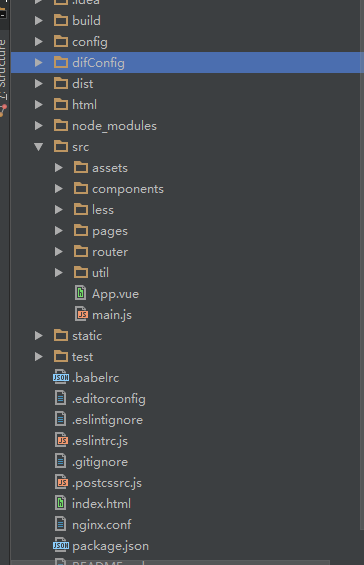Select the .eslintignore file name
Image resolution: width=364 pixels, height=565 pixels.
107,419
